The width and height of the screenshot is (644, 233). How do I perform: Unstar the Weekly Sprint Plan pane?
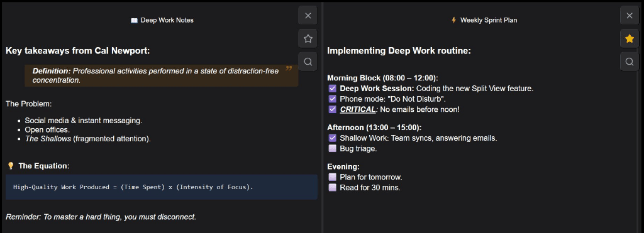point(629,39)
